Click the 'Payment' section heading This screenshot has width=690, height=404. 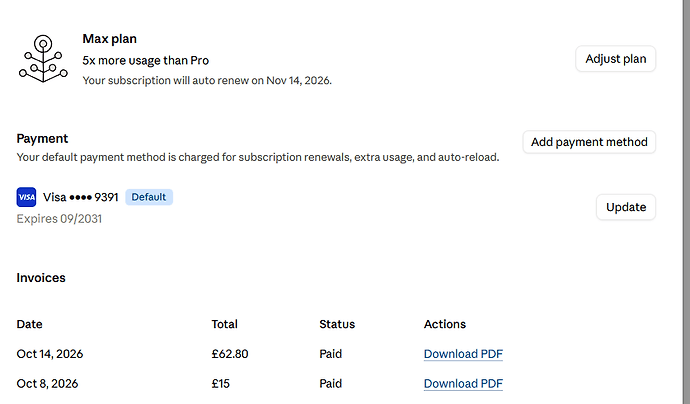[42, 139]
